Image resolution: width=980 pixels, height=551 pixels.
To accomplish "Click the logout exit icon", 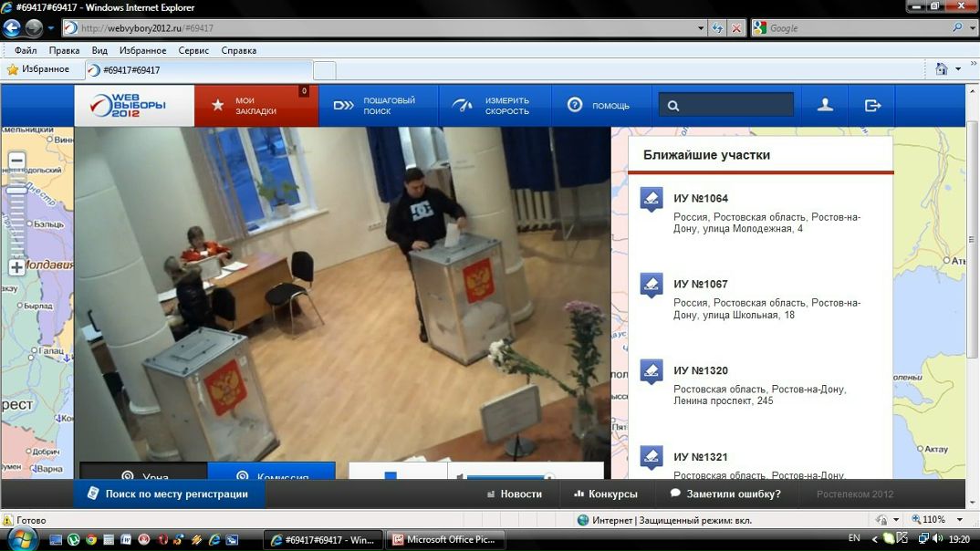I will tap(872, 106).
